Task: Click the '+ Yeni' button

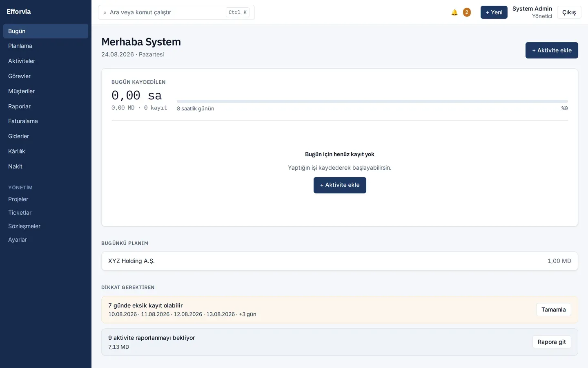Action: tap(494, 12)
